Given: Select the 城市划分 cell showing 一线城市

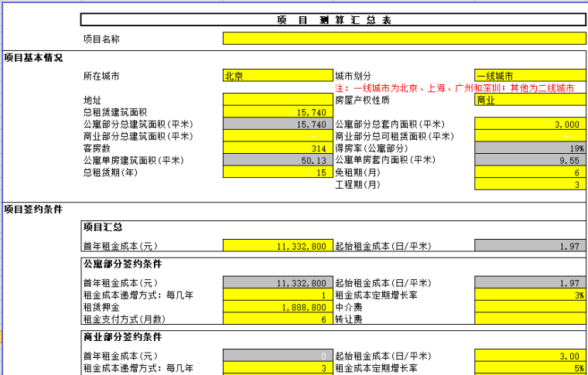Looking at the screenshot, I should [x=528, y=76].
